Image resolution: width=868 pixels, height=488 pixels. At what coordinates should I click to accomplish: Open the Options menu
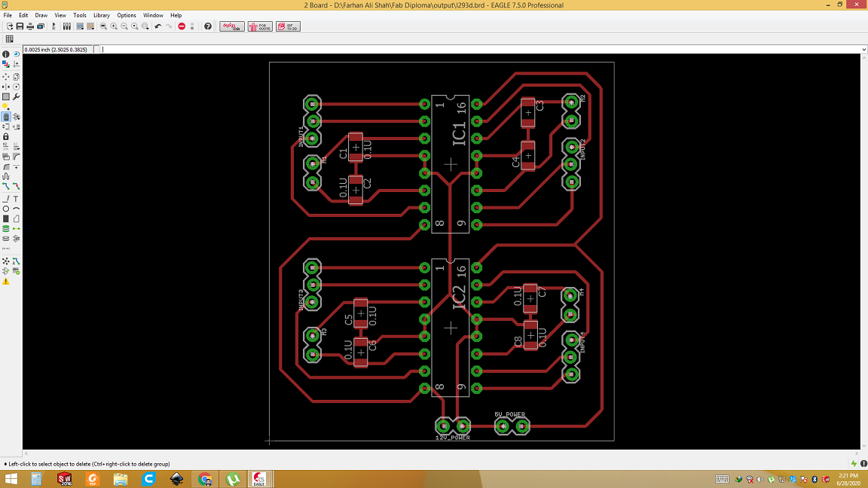coord(127,16)
